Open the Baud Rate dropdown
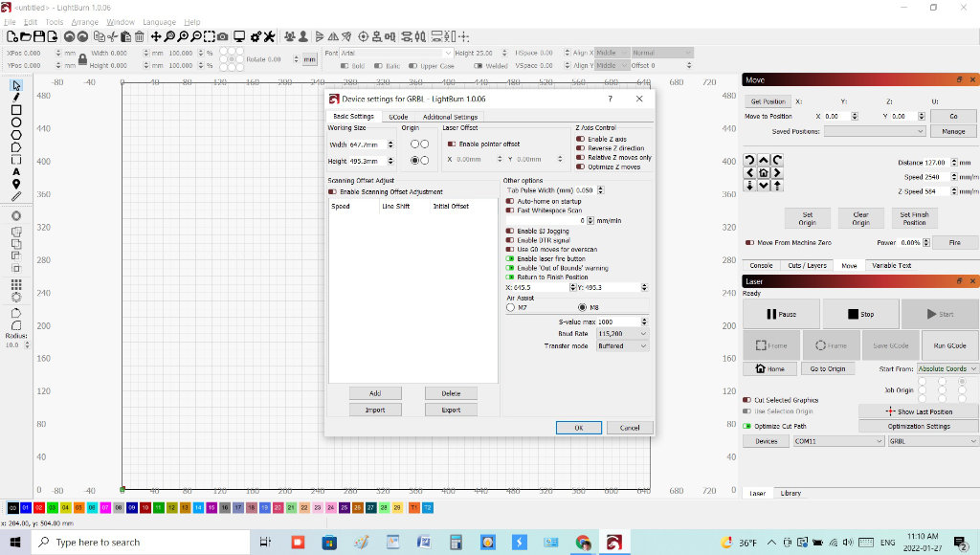 click(622, 334)
